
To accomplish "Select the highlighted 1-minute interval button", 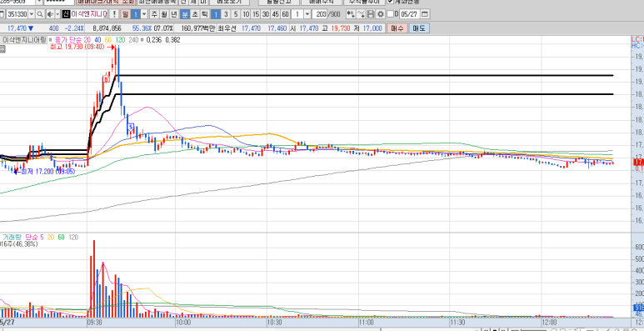I will [x=216, y=14].
